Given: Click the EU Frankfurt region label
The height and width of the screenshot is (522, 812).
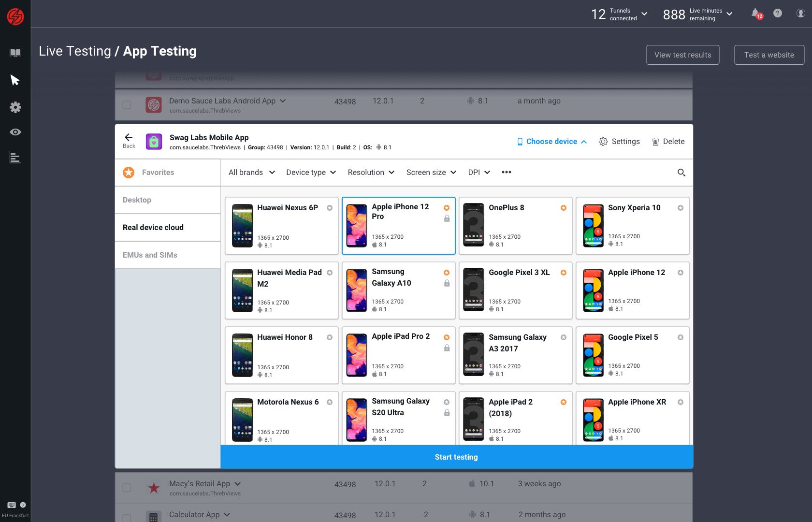Looking at the screenshot, I should [15, 515].
